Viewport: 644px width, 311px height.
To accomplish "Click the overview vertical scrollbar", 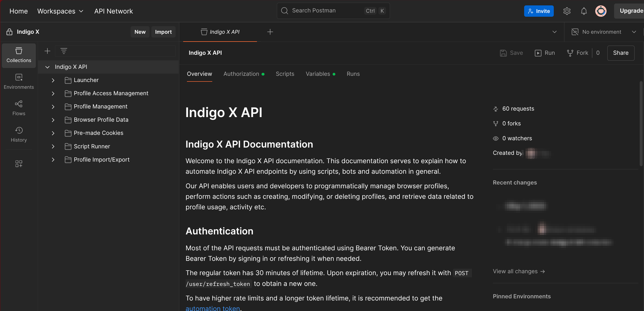I will click(641, 123).
